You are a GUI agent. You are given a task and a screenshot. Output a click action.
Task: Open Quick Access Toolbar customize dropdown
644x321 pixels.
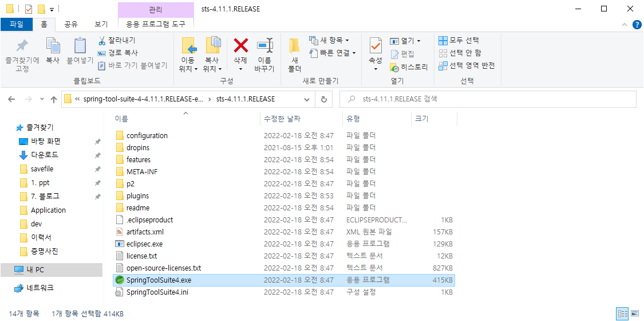(52, 9)
